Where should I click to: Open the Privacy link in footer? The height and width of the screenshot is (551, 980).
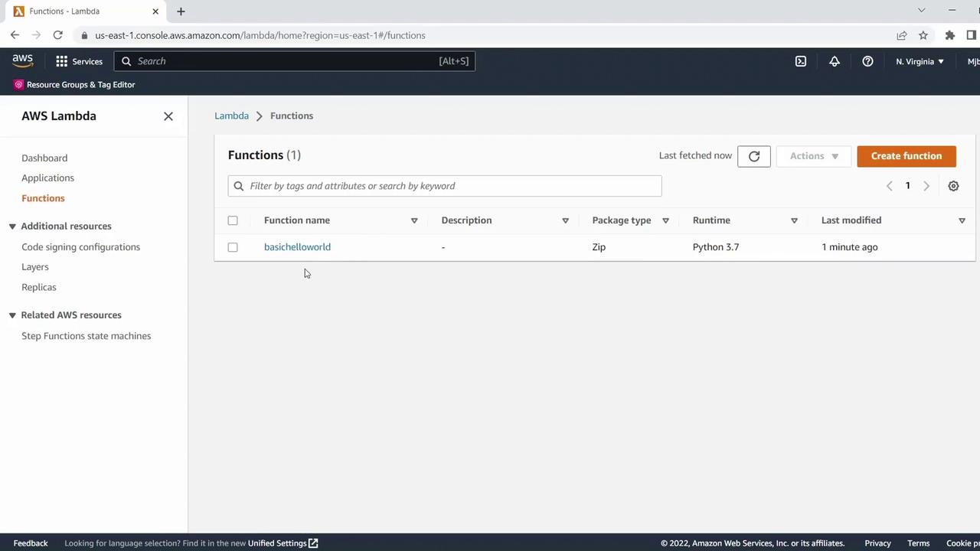tap(877, 543)
